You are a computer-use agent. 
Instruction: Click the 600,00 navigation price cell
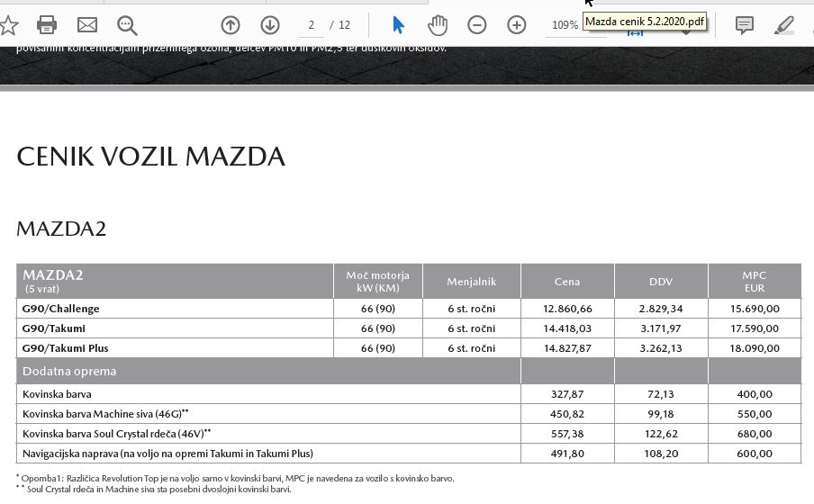click(755, 453)
